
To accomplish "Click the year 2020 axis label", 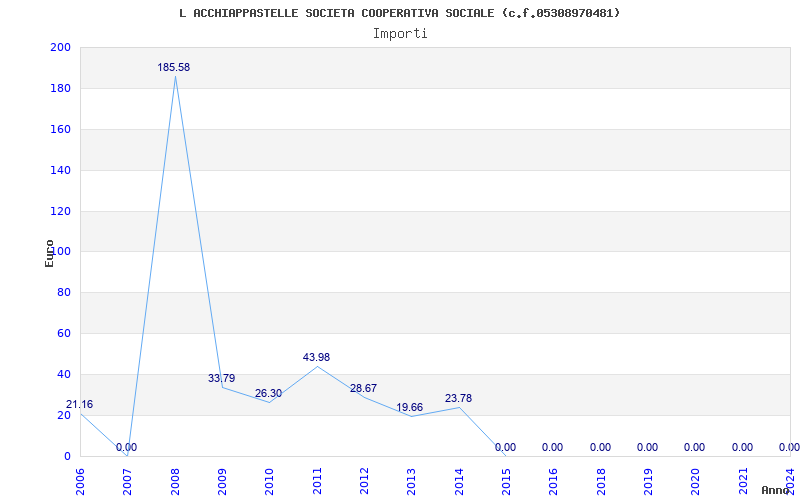I will pyautogui.click(x=695, y=481).
